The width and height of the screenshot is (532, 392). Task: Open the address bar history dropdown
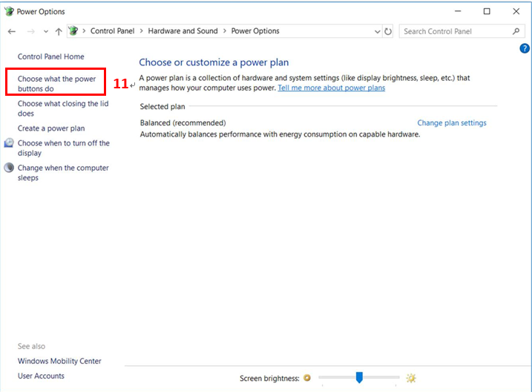(377, 32)
